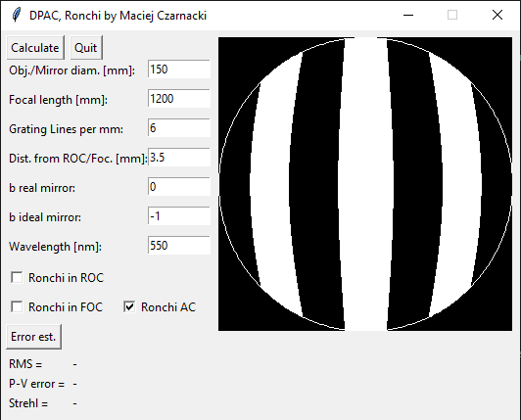
Task: Edit the mirror diameter field showing 150
Action: tap(179, 70)
